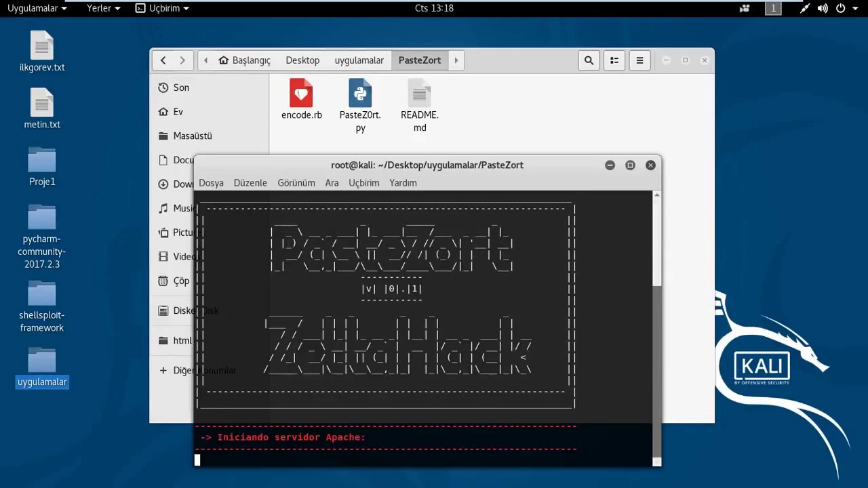Viewport: 868px width, 488px height.
Task: Go back in file manager
Action: click(163, 60)
